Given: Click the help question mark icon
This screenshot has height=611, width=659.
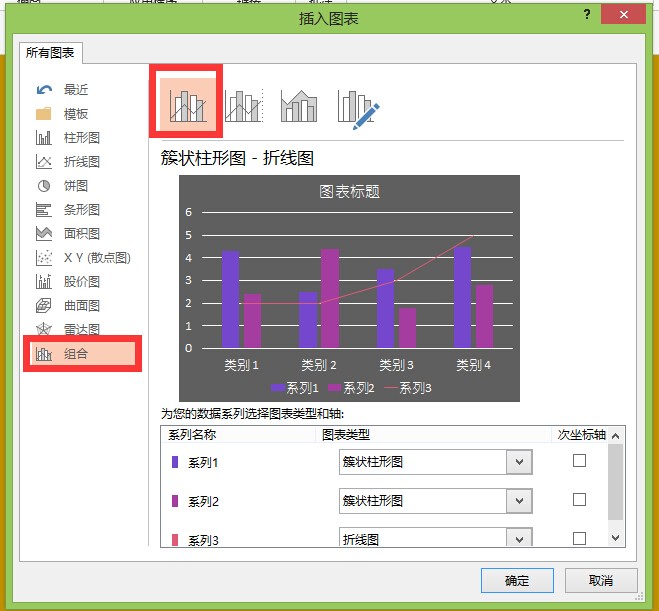Looking at the screenshot, I should 587,15.
